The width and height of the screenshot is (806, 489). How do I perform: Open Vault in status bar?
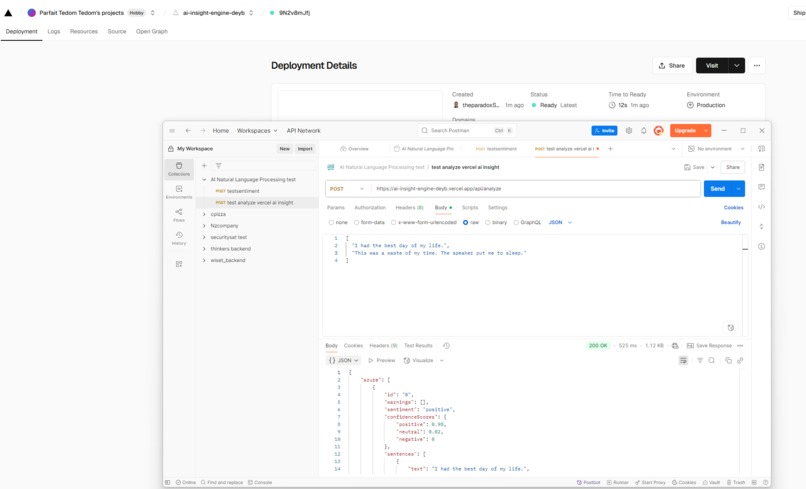711,482
